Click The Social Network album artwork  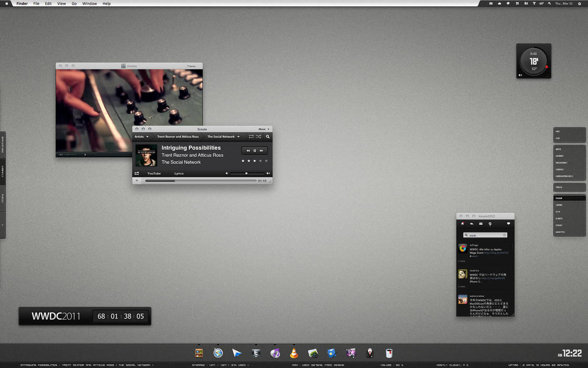146,156
